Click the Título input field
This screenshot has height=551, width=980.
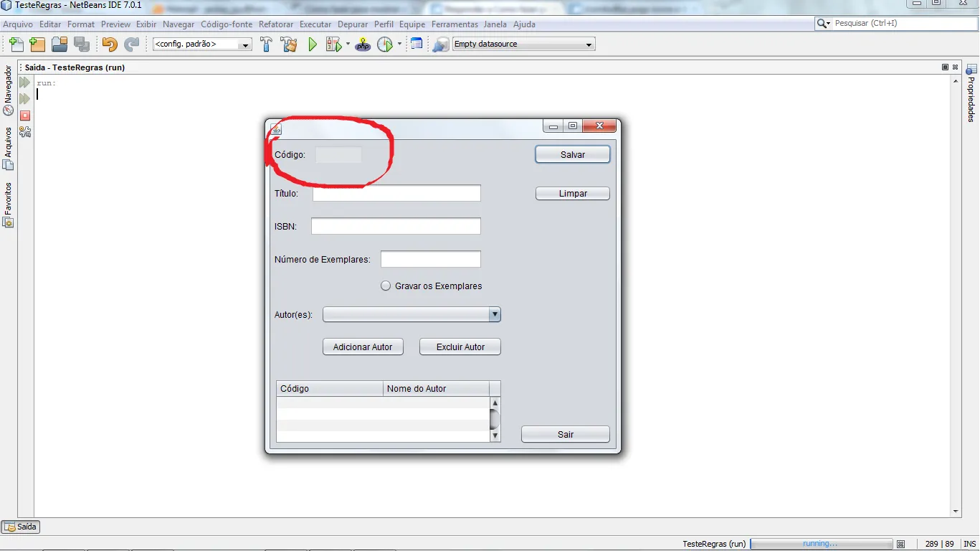[396, 194]
